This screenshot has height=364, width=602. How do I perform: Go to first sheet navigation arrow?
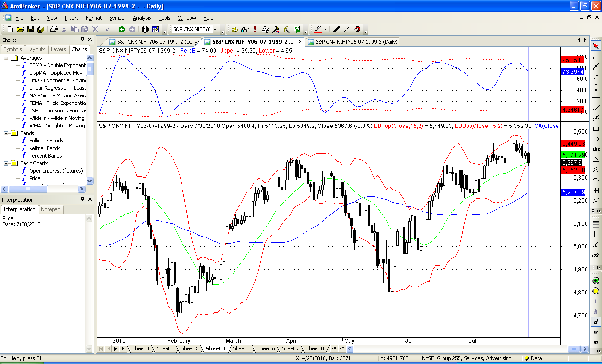pos(101,348)
